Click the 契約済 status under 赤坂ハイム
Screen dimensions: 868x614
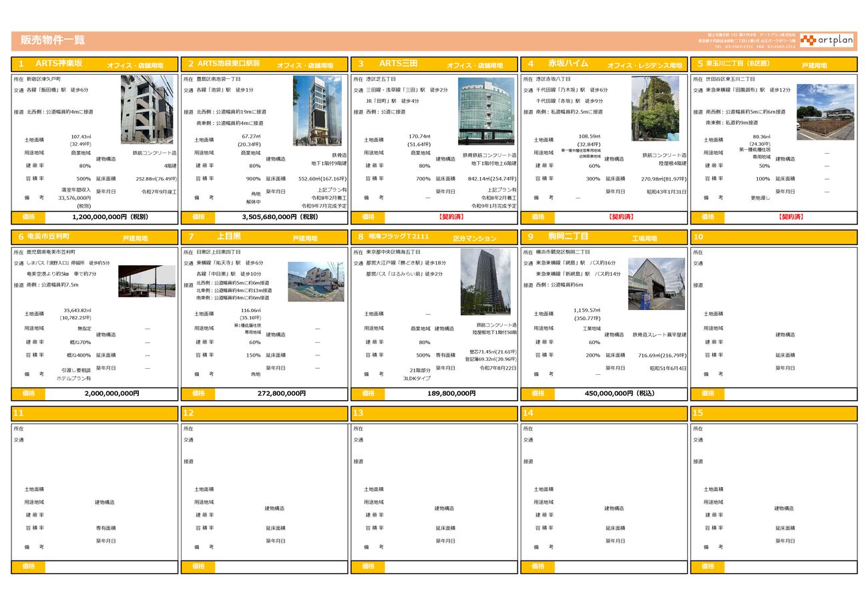coord(621,217)
